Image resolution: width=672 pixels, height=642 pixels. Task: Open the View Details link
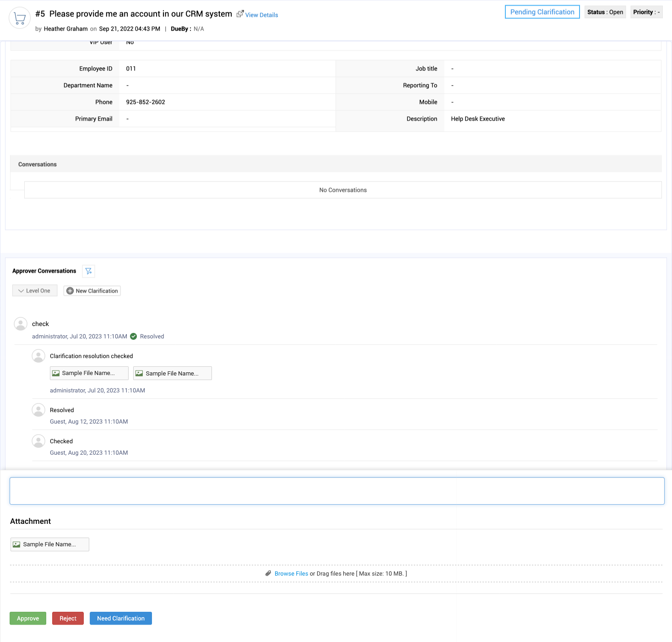pyautogui.click(x=261, y=15)
